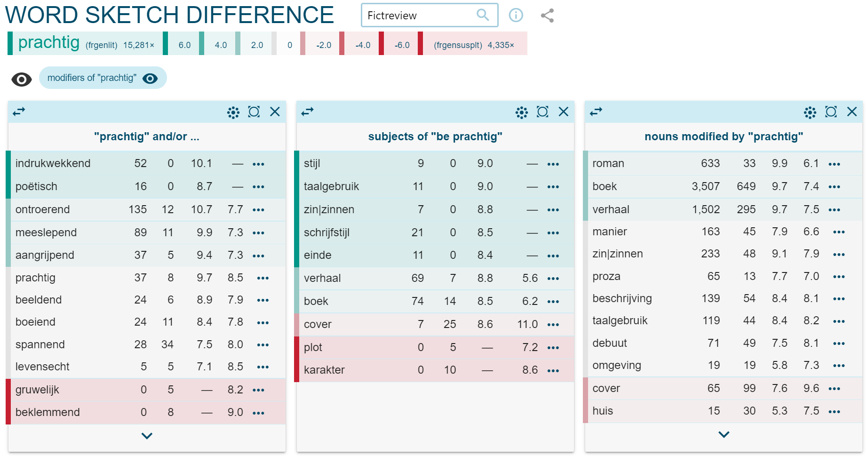Open the three-dot menu for "indrukwekkend" row

[258, 164]
